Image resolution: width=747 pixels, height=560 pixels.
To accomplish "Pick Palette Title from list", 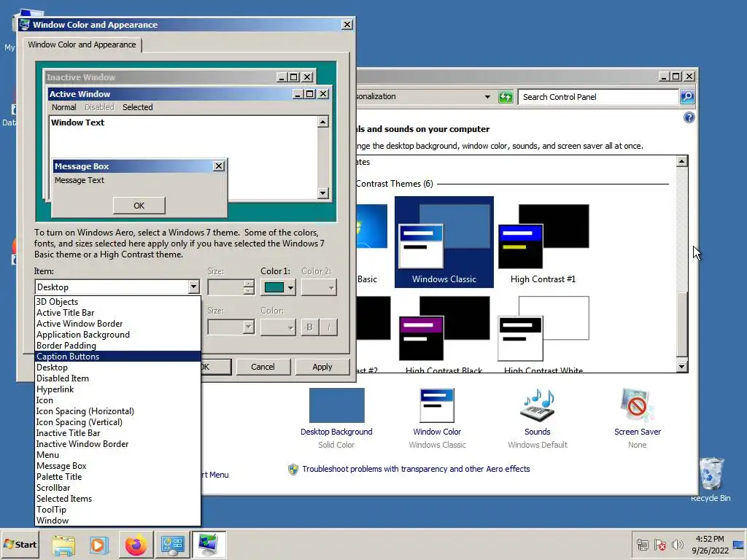I will 117,477.
